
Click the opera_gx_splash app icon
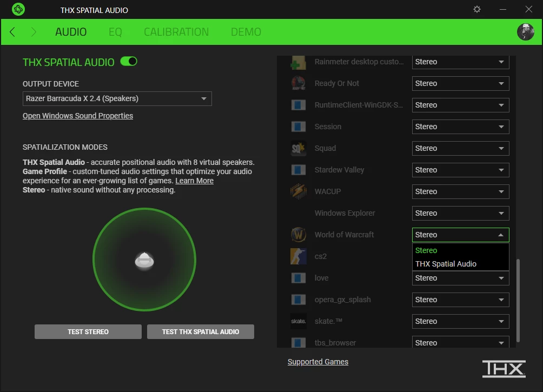pyautogui.click(x=298, y=300)
